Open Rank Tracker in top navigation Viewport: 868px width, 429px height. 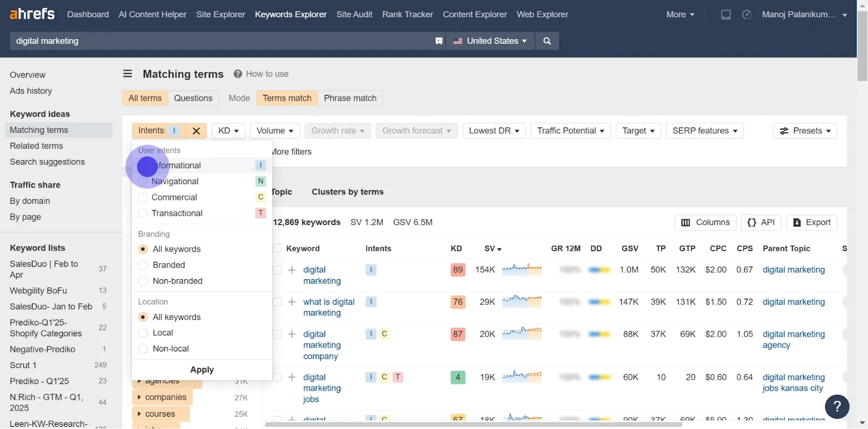[x=407, y=15]
